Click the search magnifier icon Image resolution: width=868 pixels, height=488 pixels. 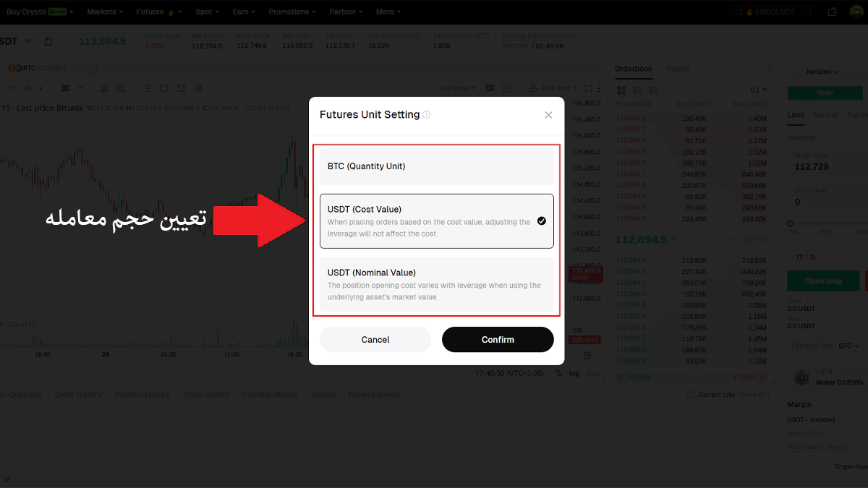point(738,12)
